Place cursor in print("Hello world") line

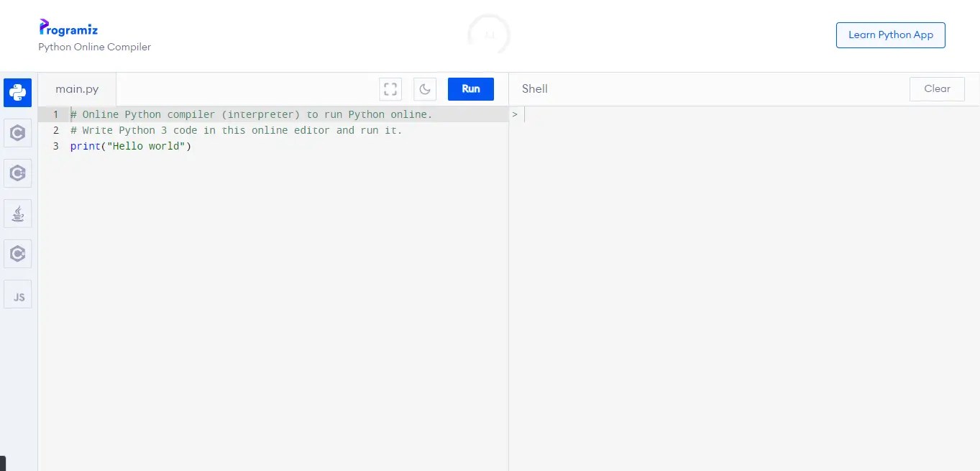[x=131, y=146]
